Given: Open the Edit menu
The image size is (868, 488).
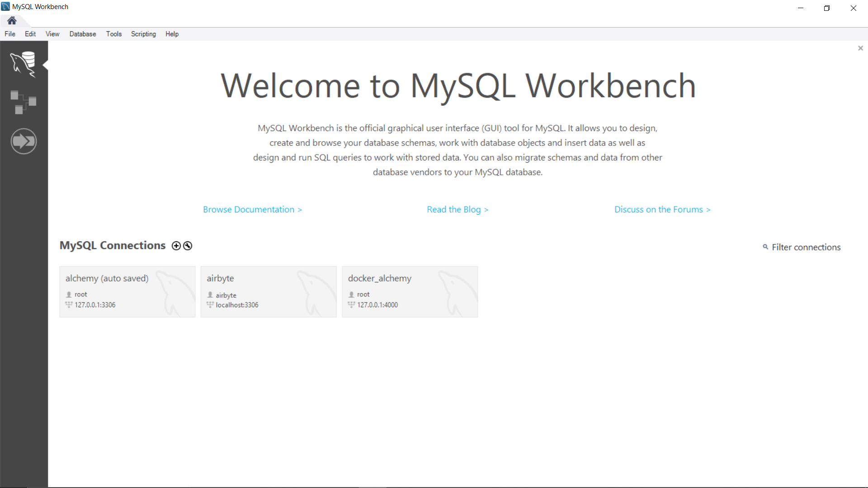Looking at the screenshot, I should 30,34.
